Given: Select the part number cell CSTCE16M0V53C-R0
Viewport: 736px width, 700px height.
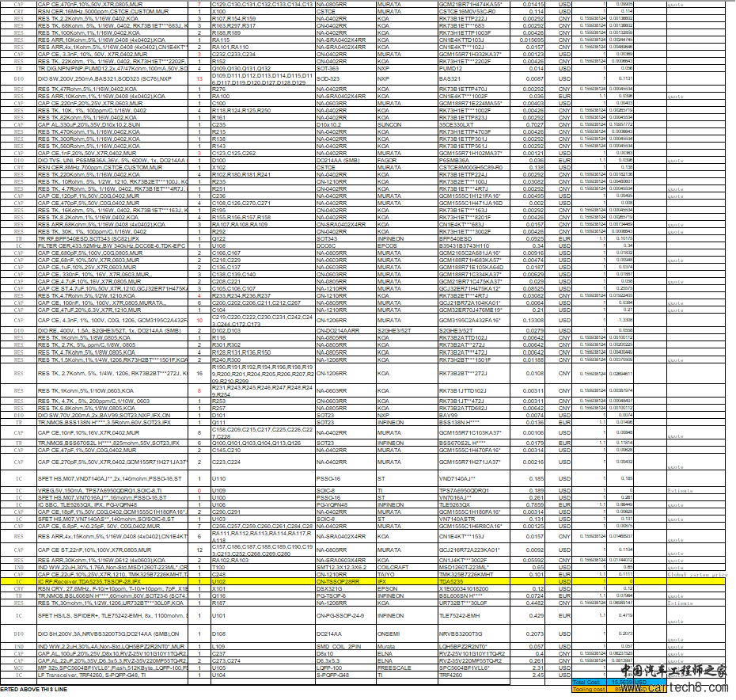Looking at the screenshot, I should click(473, 11).
